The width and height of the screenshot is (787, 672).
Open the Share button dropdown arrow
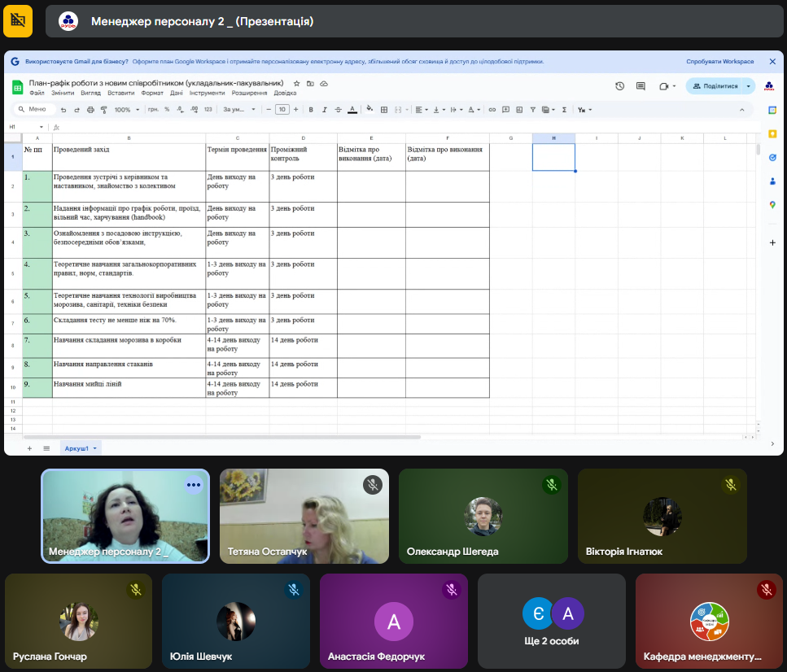(748, 85)
